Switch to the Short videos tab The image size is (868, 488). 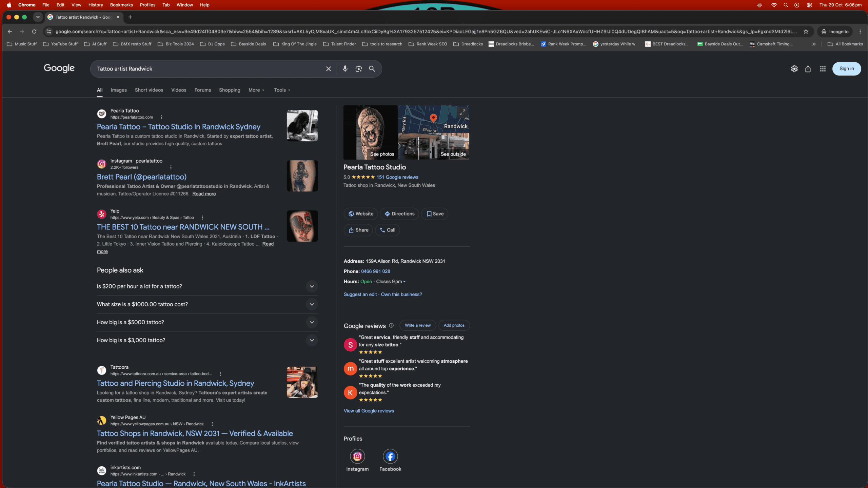pos(149,90)
